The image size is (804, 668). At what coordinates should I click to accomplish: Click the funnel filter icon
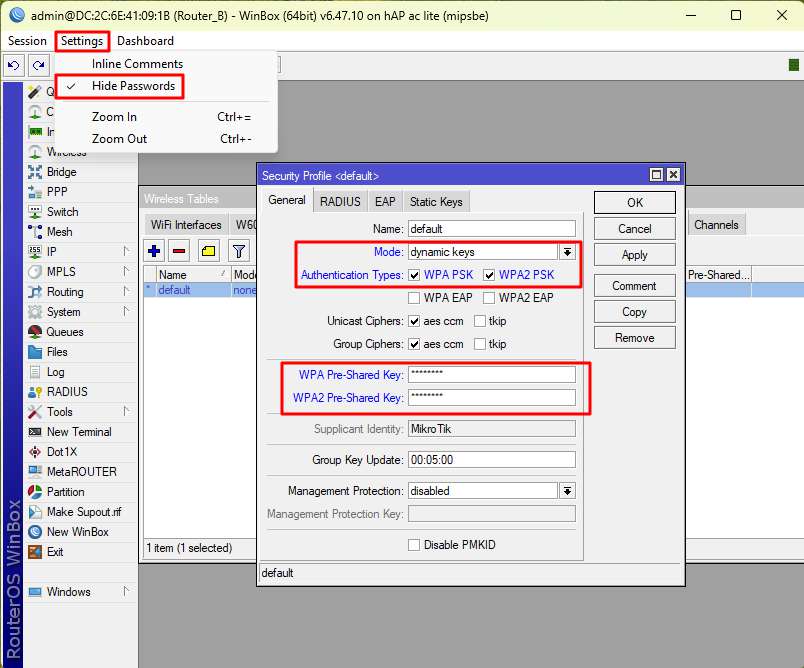coord(239,250)
